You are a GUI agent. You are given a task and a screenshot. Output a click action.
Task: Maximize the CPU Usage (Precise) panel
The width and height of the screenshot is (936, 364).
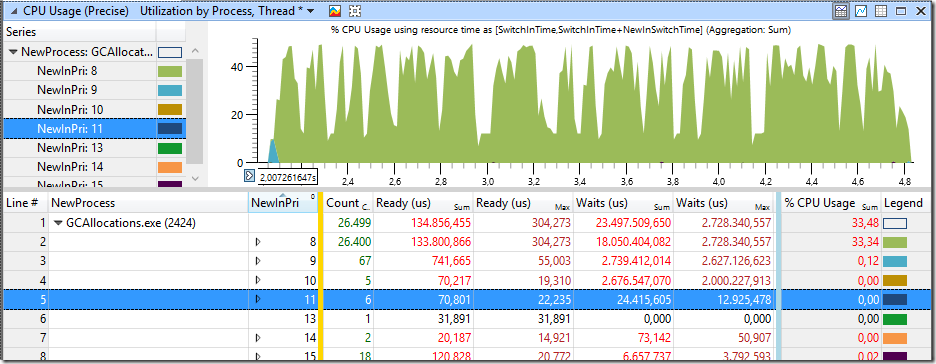[x=901, y=11]
